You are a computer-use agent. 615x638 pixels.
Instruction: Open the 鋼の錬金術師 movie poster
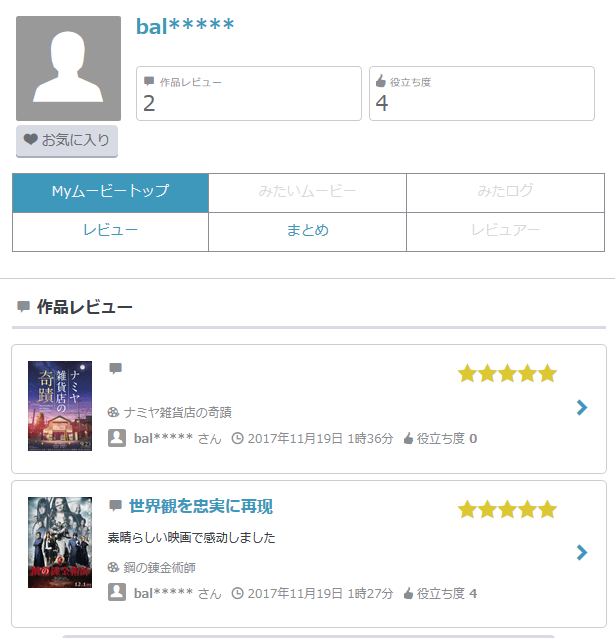tap(60, 542)
